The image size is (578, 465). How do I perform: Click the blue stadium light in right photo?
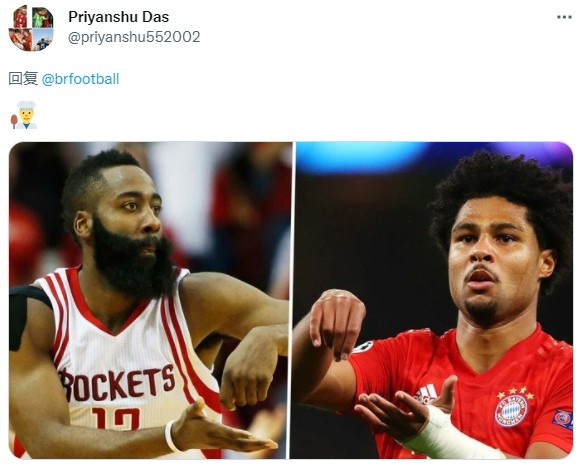359,157
